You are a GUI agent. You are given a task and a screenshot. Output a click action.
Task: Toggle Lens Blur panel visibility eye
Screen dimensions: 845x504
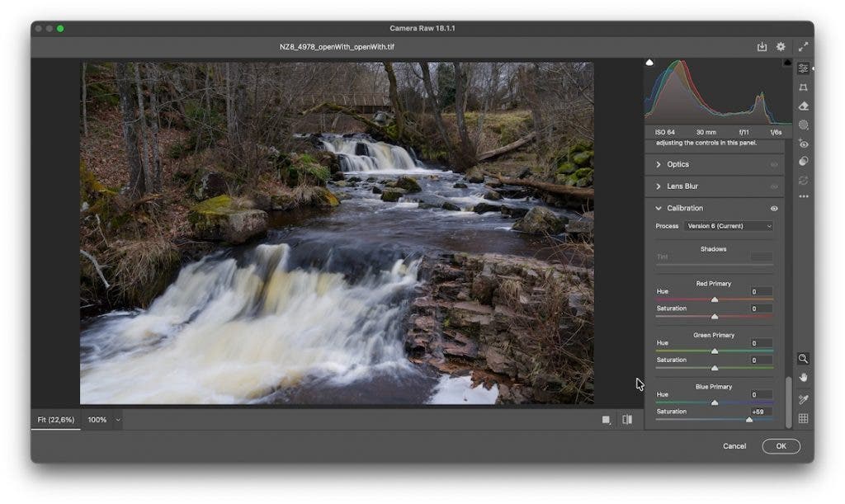pyautogui.click(x=774, y=186)
